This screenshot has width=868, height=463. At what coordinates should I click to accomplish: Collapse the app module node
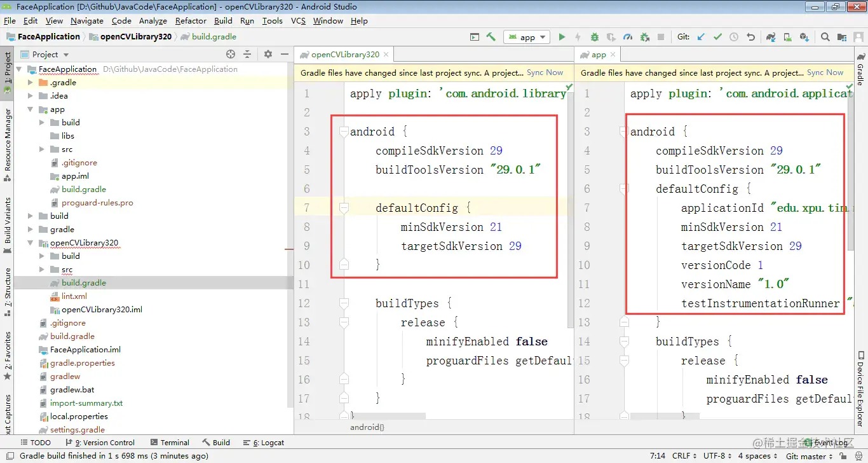30,109
